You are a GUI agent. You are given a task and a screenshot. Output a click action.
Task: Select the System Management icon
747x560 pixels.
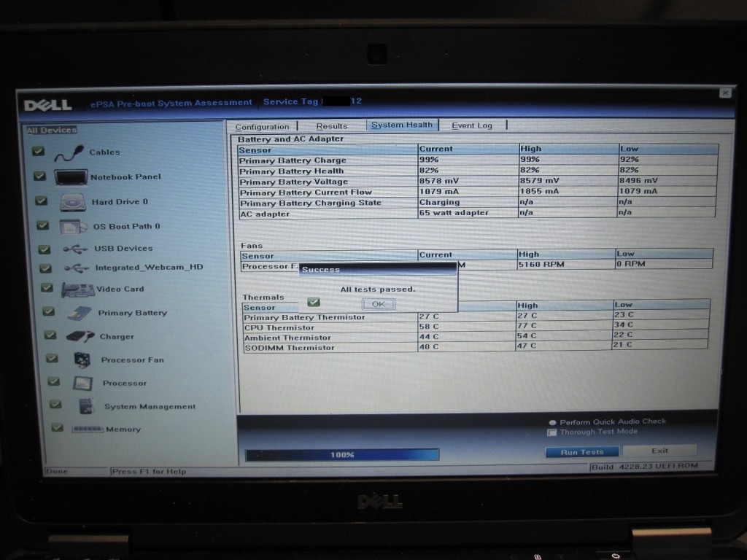point(86,406)
